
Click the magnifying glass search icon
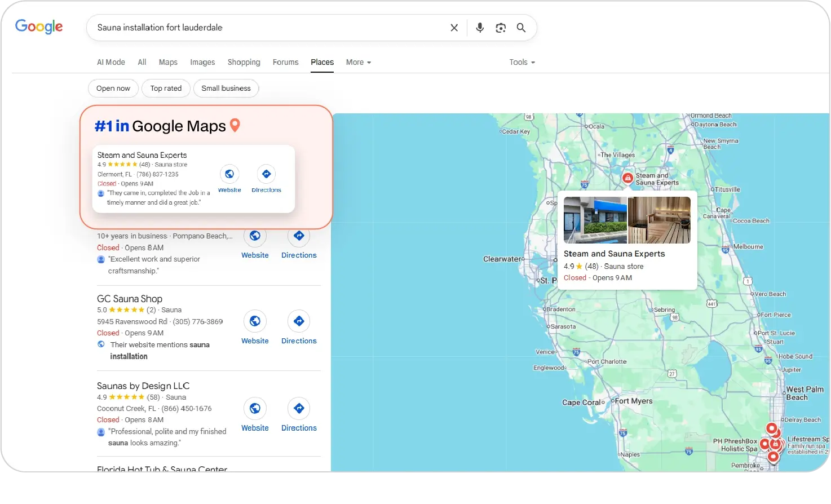click(x=521, y=28)
